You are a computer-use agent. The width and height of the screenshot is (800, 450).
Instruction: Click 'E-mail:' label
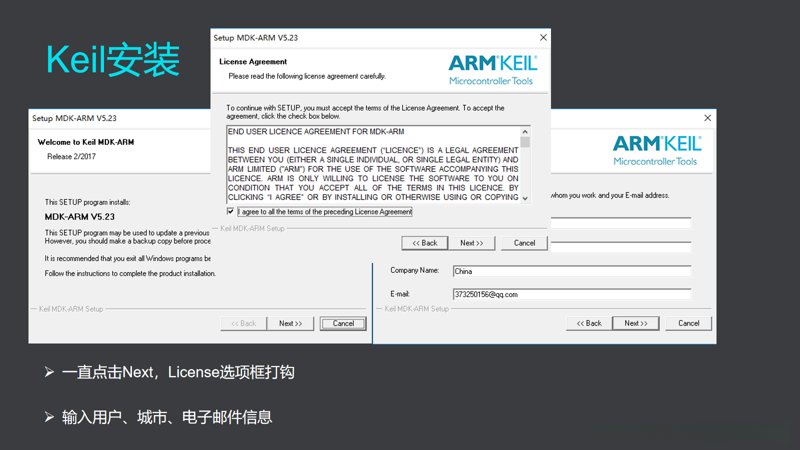399,294
